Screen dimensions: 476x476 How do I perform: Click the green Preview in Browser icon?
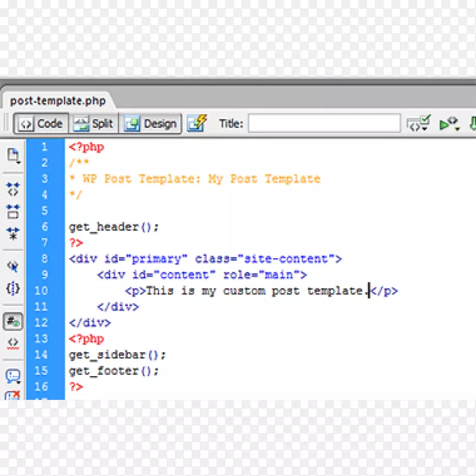point(445,123)
